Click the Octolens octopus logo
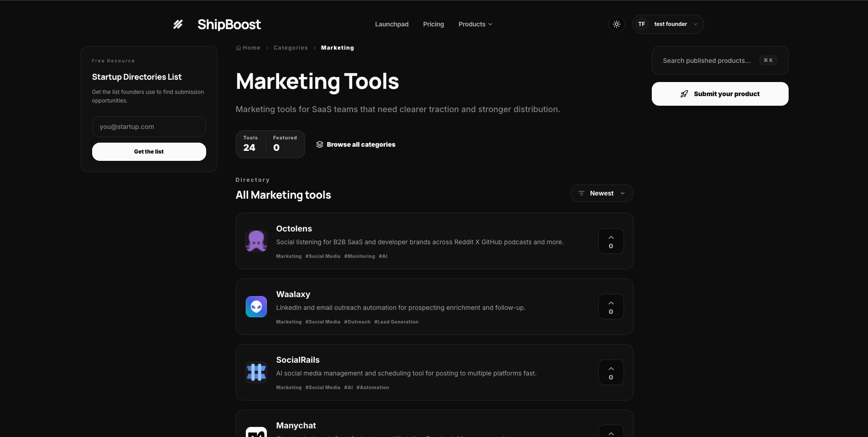868x437 pixels. [256, 241]
